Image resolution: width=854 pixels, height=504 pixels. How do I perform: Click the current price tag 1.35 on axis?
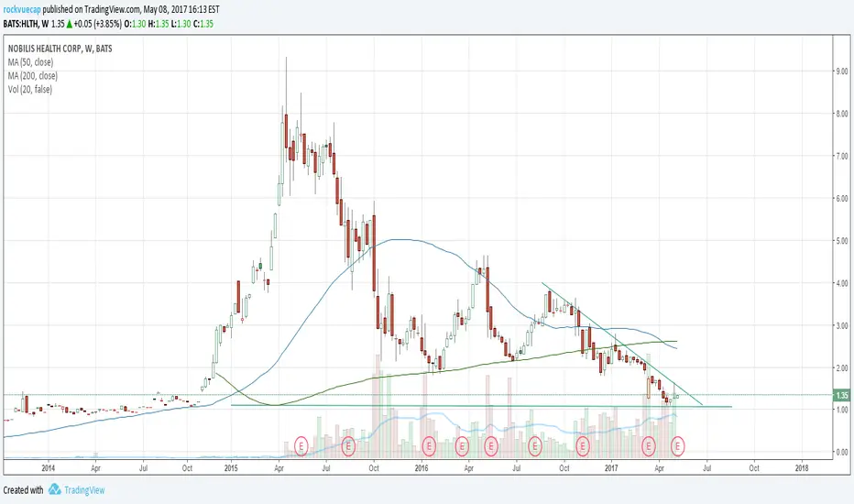[x=841, y=395]
